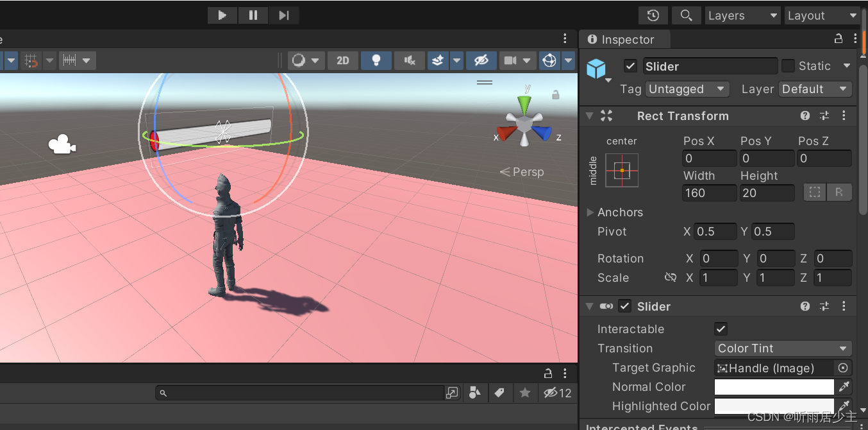868x430 pixels.
Task: Click the Pause button
Action: coord(253,15)
